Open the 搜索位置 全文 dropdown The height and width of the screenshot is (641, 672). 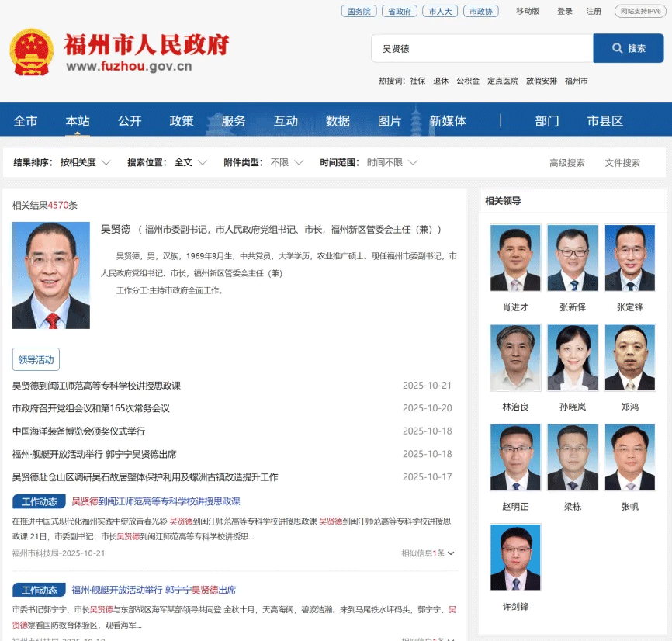pyautogui.click(x=189, y=162)
